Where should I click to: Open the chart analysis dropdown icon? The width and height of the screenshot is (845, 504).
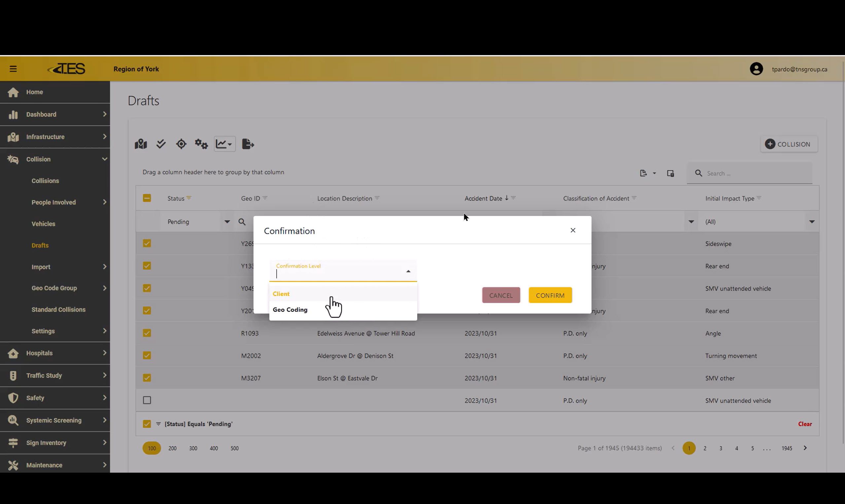224,144
